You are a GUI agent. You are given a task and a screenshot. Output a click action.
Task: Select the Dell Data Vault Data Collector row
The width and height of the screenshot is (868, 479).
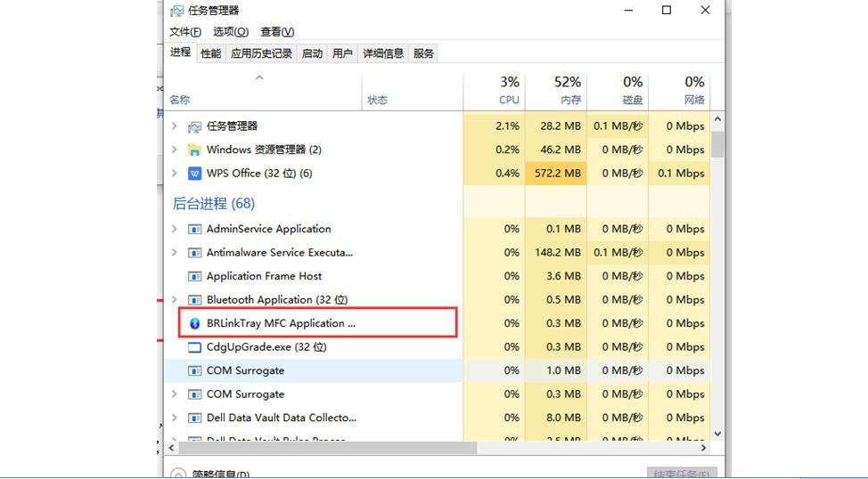coord(282,418)
